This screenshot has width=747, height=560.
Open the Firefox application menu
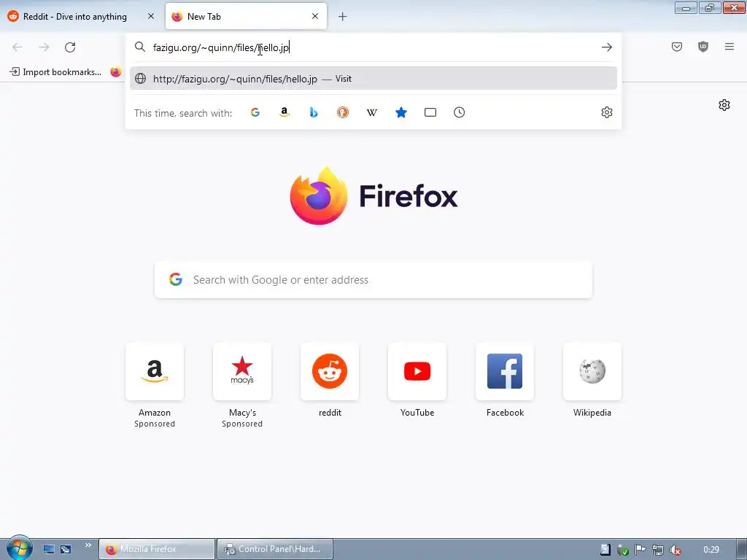tap(729, 47)
